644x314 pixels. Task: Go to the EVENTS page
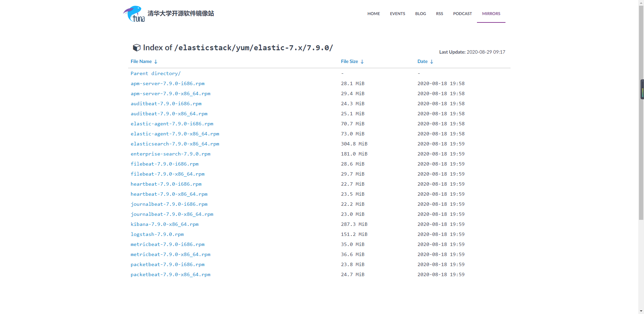tap(397, 14)
